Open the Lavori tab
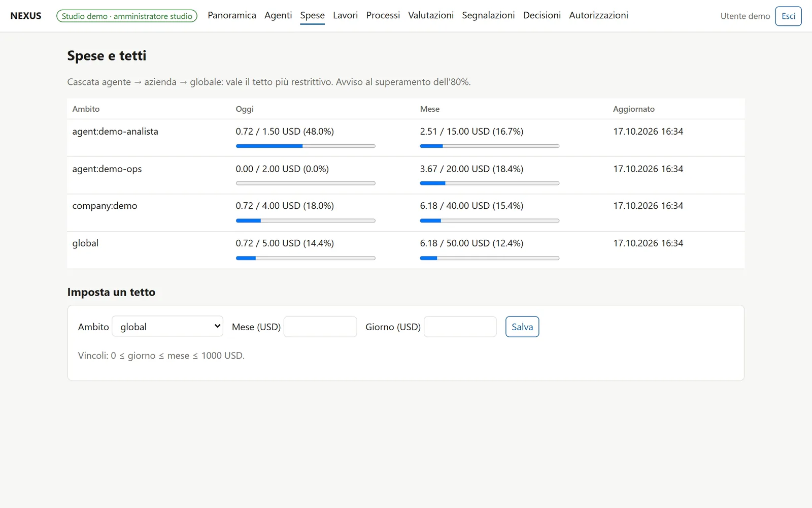This screenshot has height=508, width=812. point(345,15)
